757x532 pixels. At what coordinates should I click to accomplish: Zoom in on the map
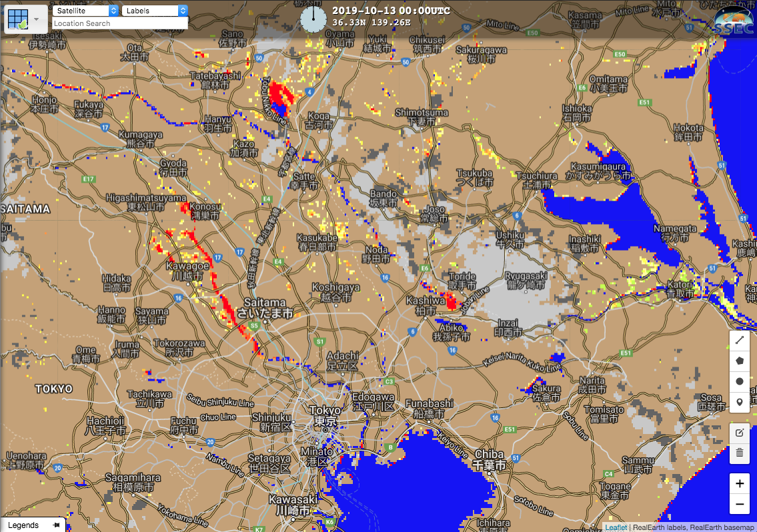point(739,483)
